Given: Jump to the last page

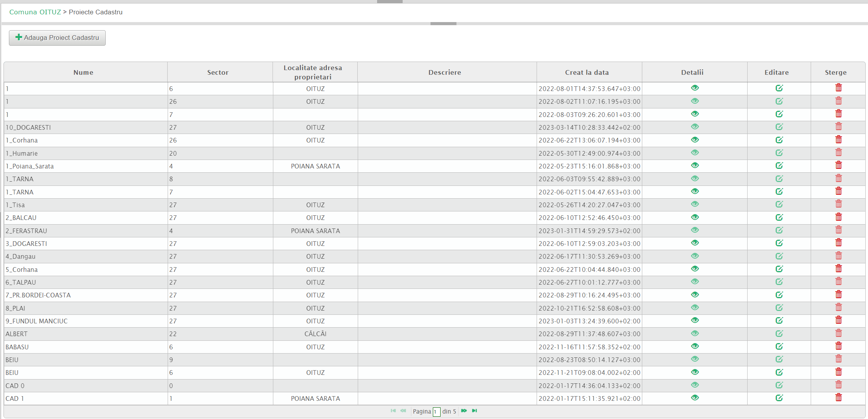Looking at the screenshot, I should [x=474, y=411].
